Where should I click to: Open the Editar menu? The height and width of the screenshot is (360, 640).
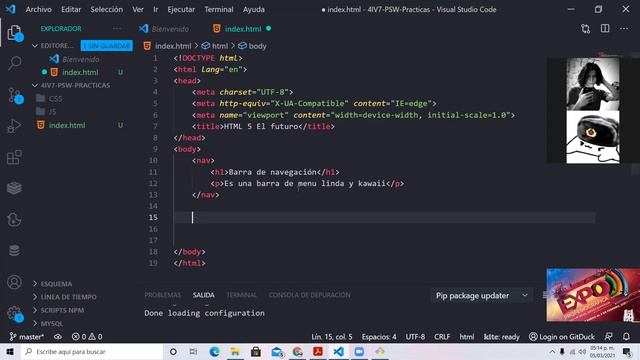click(71, 9)
